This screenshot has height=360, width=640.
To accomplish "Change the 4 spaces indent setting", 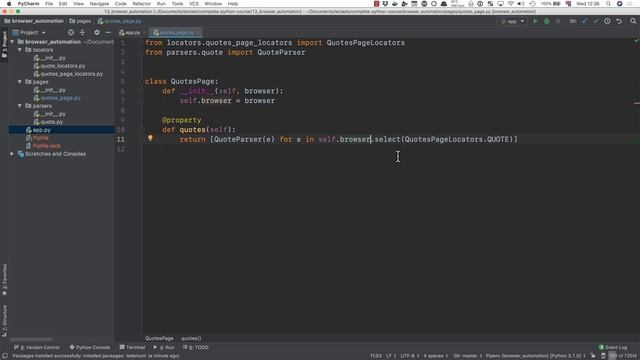I will coord(436,356).
